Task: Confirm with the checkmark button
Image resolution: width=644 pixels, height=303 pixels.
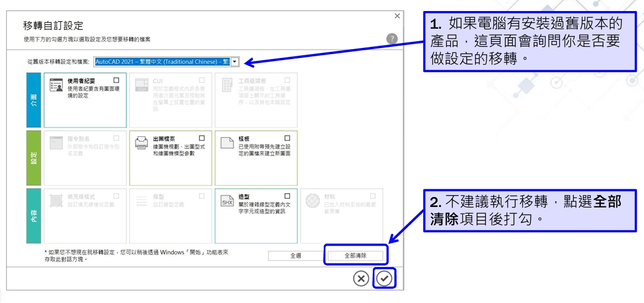Action: (384, 278)
